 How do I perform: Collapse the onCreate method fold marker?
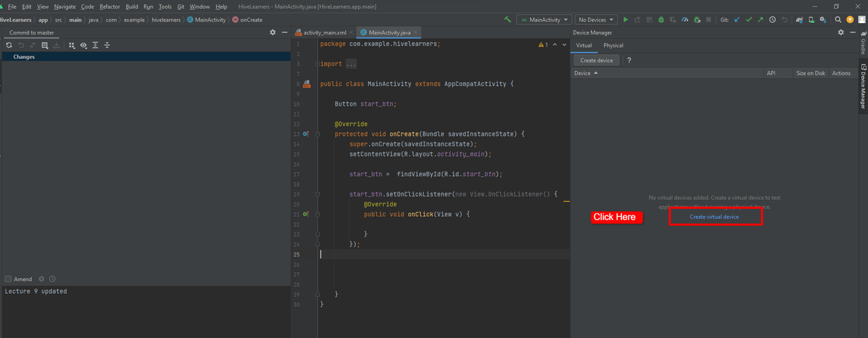coord(317,133)
